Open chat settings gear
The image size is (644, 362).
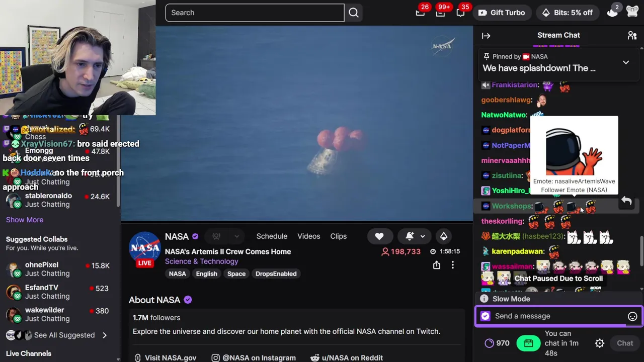[600, 343]
